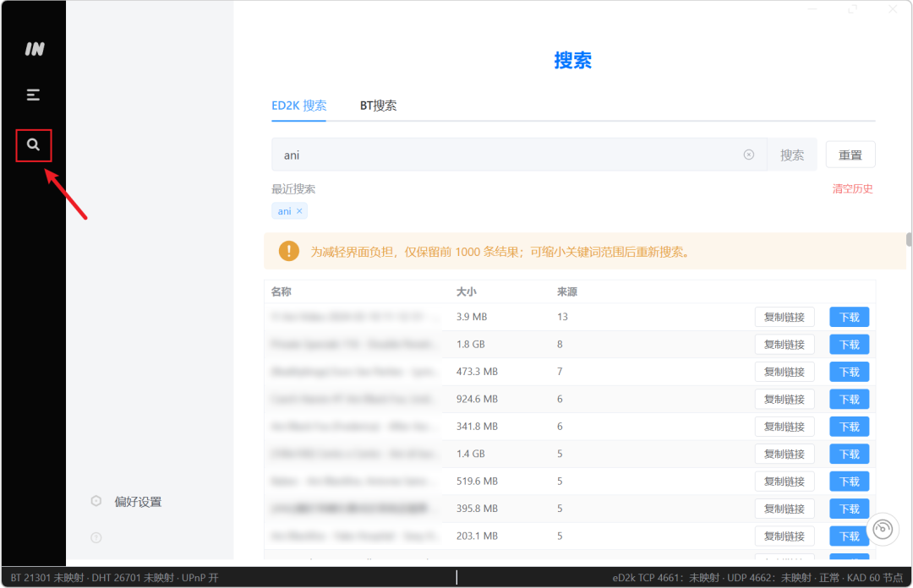
Task: Copy link for the 395.8 MB file
Action: pyautogui.click(x=785, y=509)
